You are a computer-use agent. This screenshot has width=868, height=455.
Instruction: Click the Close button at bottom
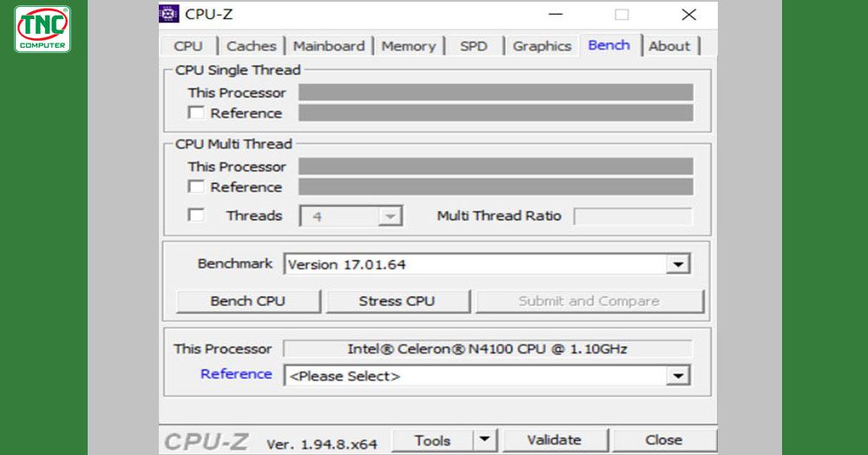(664, 440)
